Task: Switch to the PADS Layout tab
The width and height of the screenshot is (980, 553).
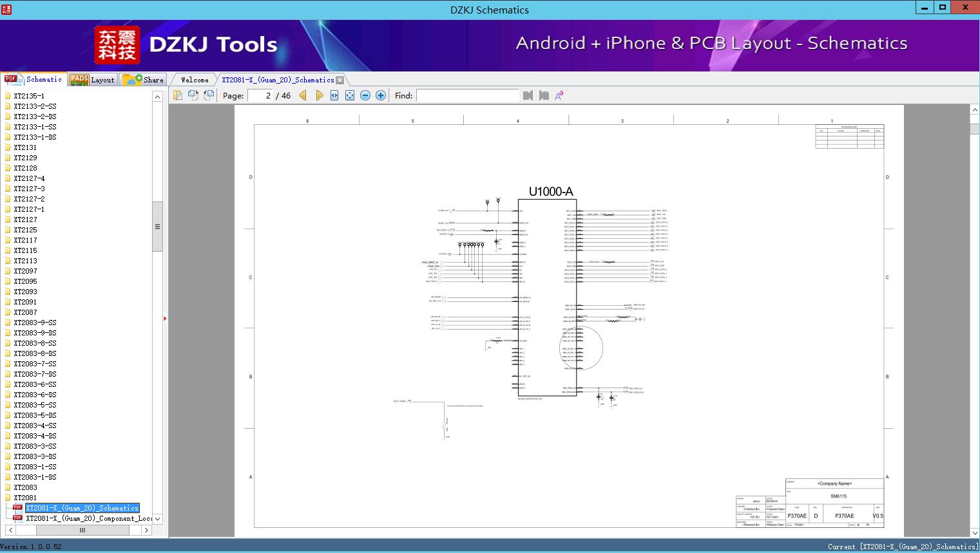Action: click(92, 79)
